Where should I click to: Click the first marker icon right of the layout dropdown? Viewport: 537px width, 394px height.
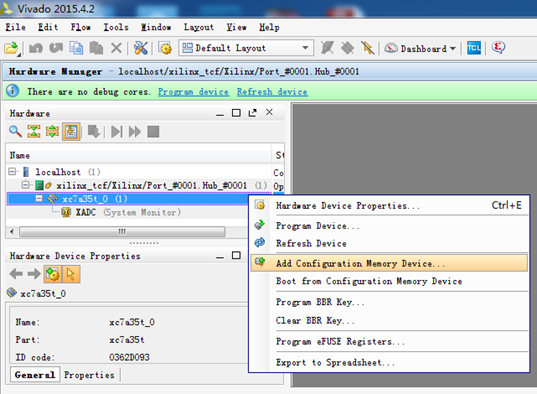327,48
